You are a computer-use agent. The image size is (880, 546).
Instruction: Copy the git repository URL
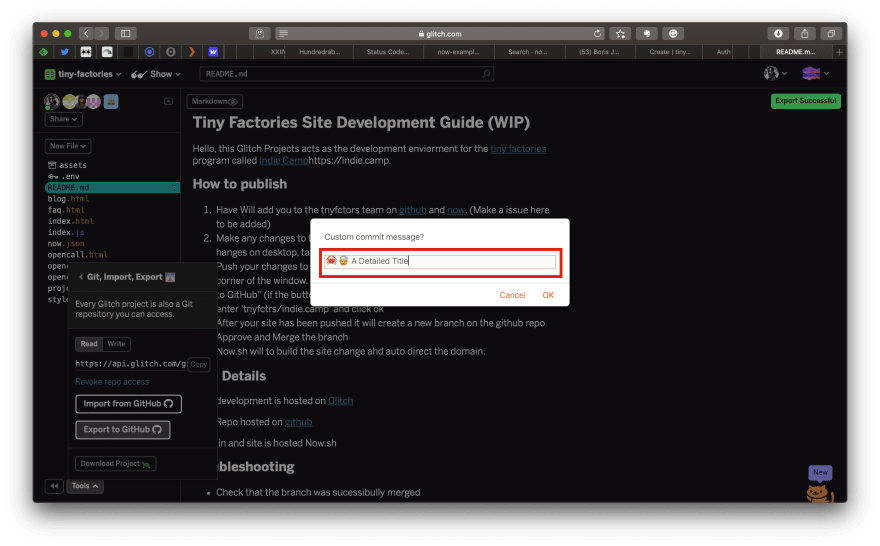[199, 364]
